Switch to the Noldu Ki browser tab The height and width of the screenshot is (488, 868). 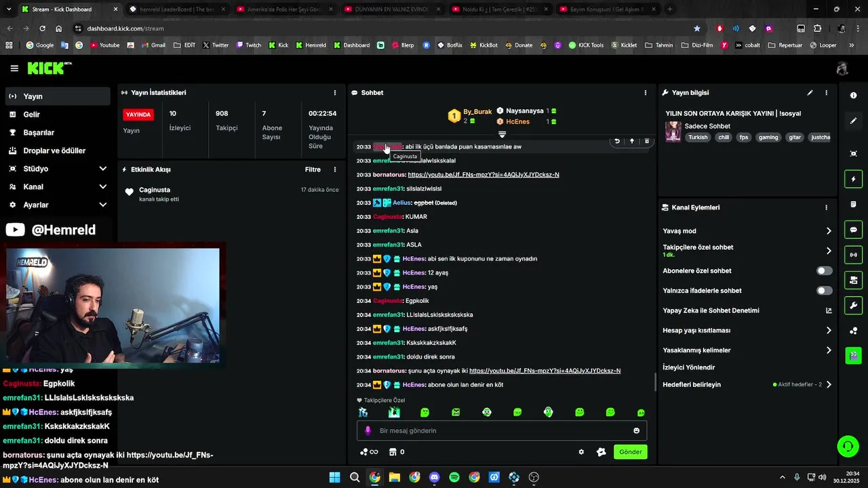[500, 9]
